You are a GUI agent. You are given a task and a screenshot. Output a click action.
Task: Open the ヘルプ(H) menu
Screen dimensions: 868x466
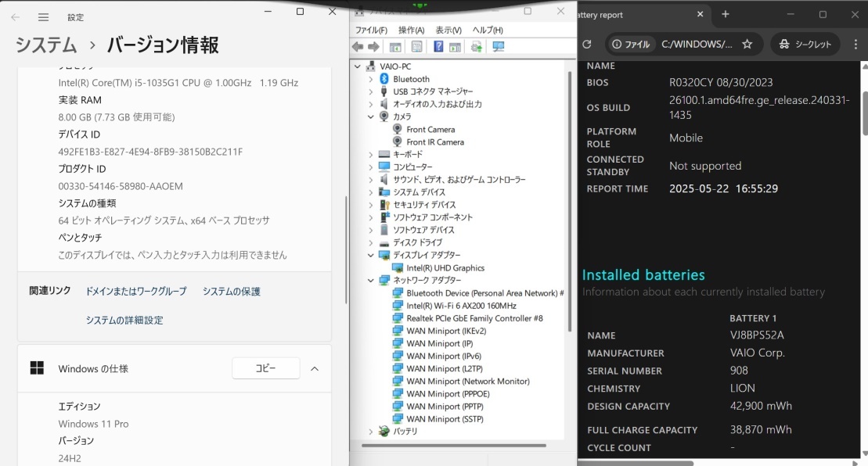click(488, 30)
